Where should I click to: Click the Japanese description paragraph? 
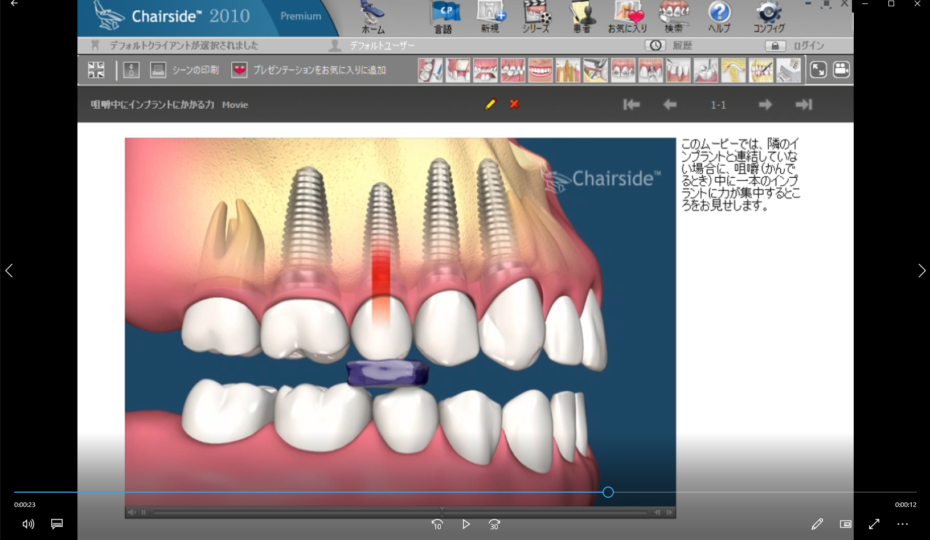(x=740, y=175)
